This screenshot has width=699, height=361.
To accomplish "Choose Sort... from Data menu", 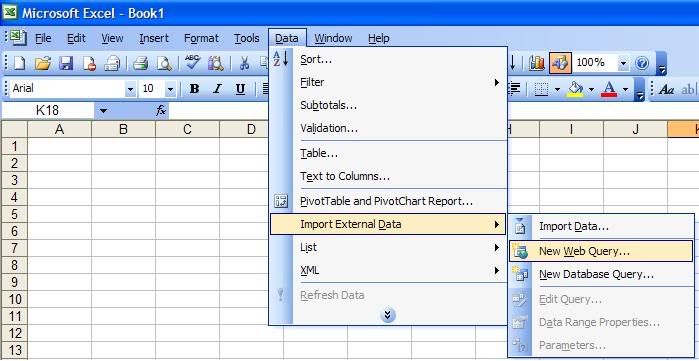I will tap(388, 59).
